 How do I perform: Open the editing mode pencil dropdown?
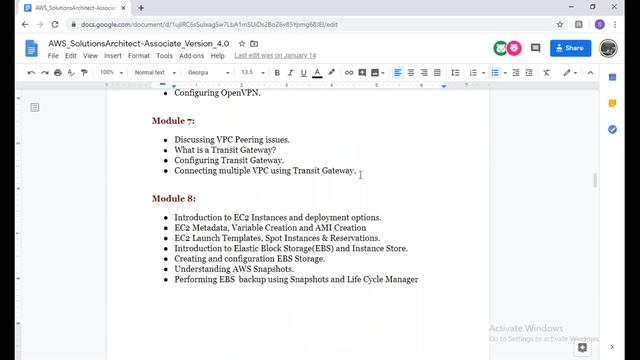click(x=570, y=73)
